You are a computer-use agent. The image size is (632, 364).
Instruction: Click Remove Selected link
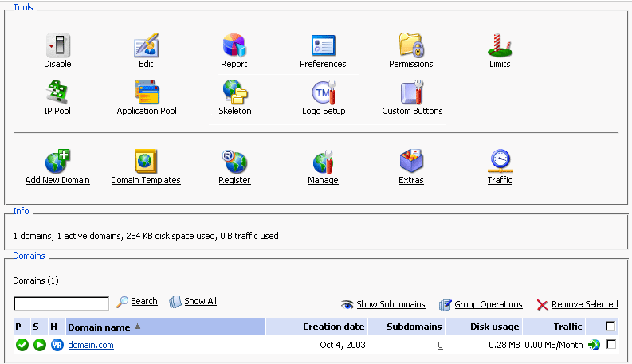click(584, 304)
